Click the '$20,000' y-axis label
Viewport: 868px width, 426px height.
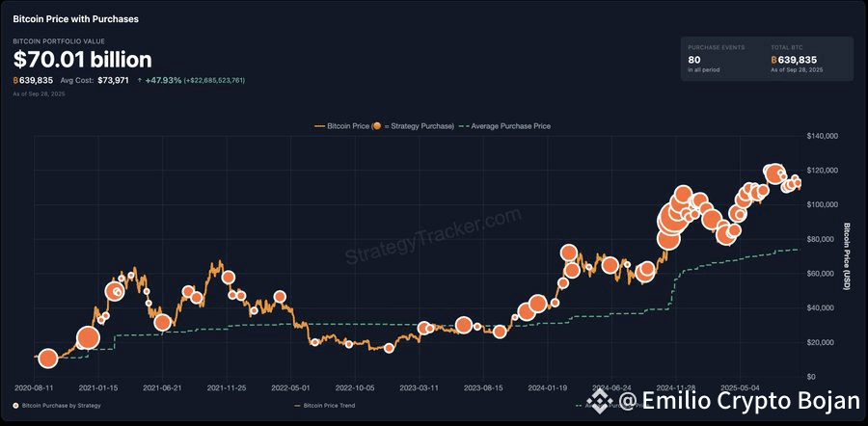coord(823,343)
